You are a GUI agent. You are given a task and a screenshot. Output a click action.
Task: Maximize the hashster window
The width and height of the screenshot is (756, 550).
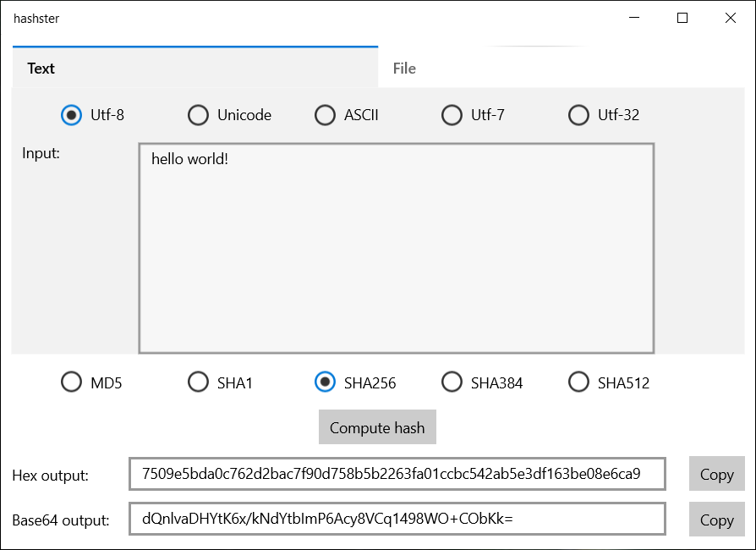click(682, 18)
